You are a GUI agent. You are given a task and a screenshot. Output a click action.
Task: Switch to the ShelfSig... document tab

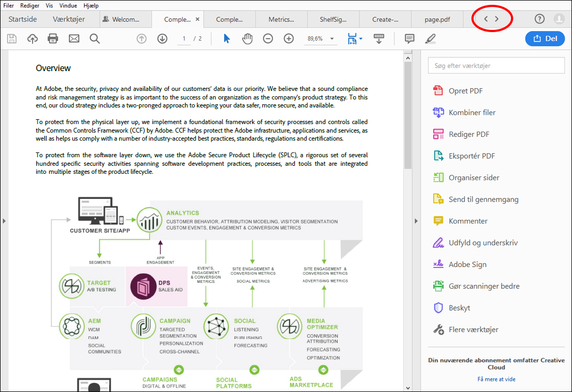[333, 19]
